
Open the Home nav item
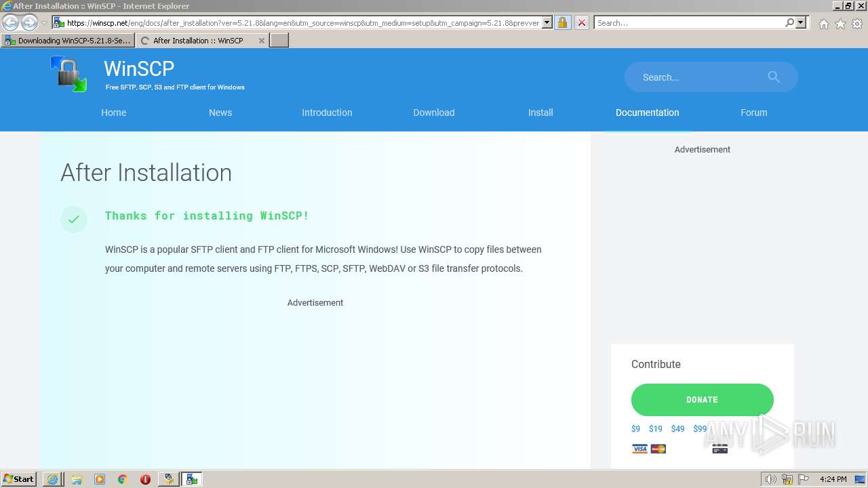(114, 113)
